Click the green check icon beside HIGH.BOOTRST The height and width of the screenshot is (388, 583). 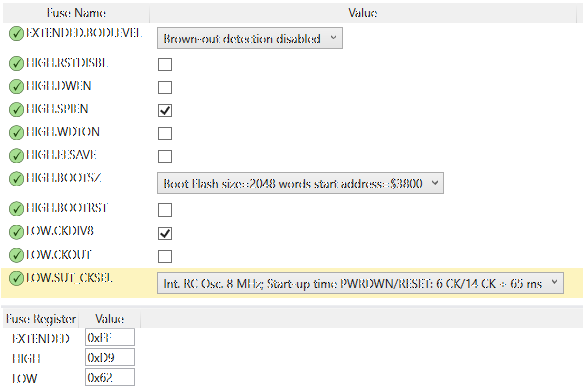(16, 209)
